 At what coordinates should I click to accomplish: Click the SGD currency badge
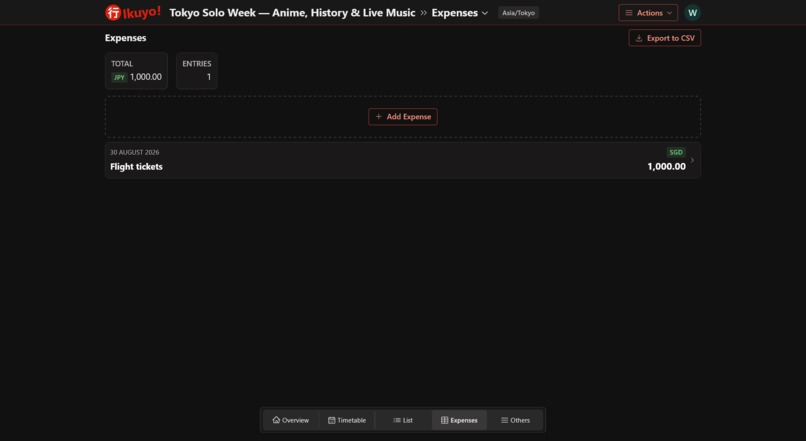(676, 152)
